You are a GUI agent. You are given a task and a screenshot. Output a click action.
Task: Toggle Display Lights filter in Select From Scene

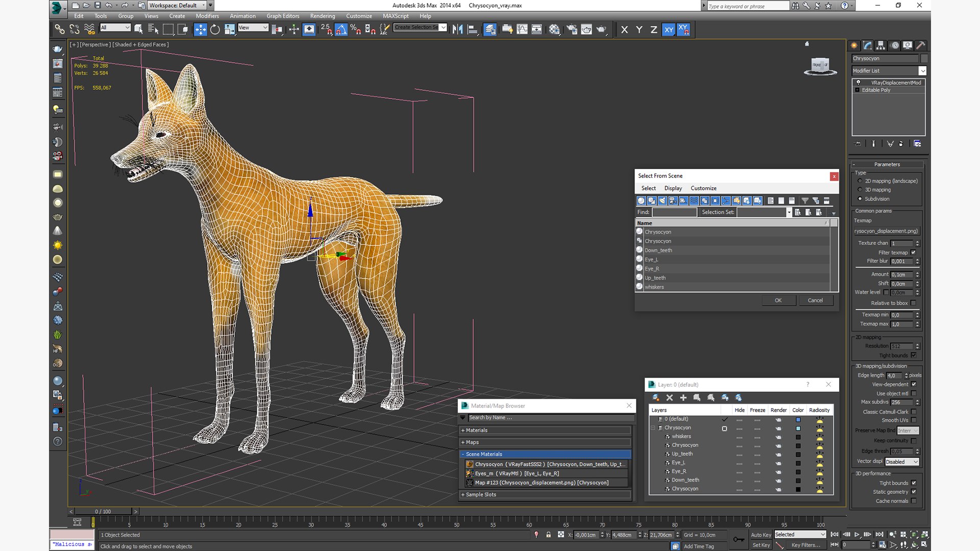click(663, 201)
